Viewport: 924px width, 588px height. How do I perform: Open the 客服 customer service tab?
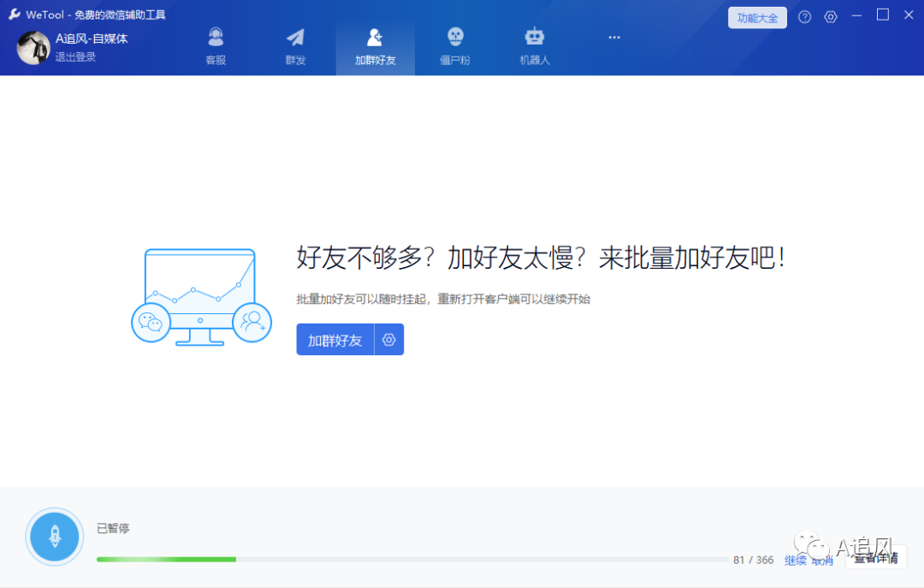tap(216, 46)
